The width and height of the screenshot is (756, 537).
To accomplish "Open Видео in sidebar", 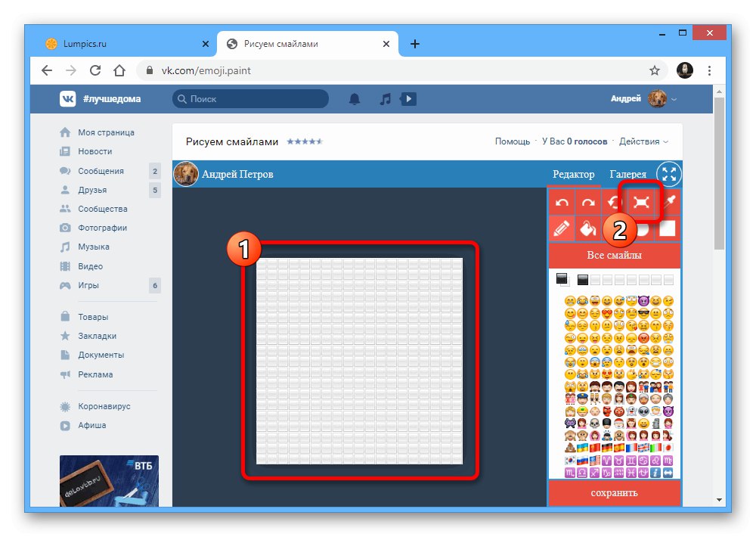I will [90, 266].
